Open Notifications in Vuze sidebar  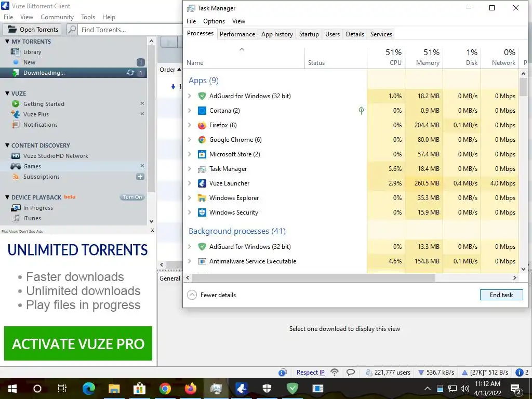(x=40, y=125)
